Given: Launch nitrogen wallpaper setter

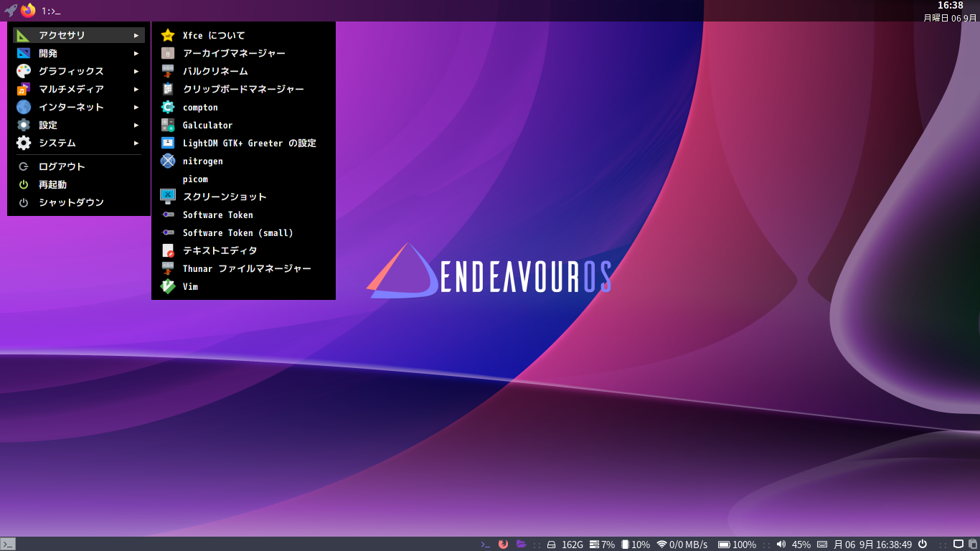Looking at the screenshot, I should (243, 161).
